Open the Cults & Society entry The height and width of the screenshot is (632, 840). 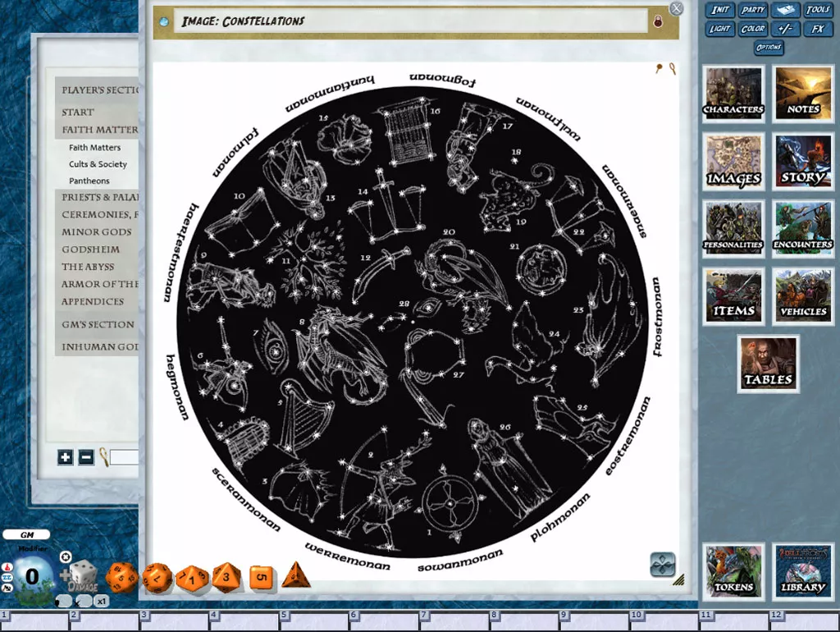click(98, 164)
